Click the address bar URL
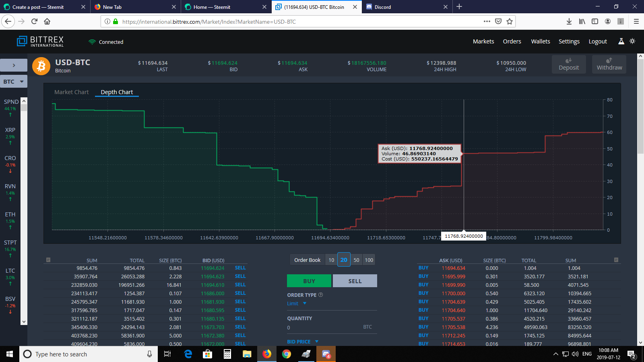The width and height of the screenshot is (644, 362). pyautogui.click(x=209, y=22)
